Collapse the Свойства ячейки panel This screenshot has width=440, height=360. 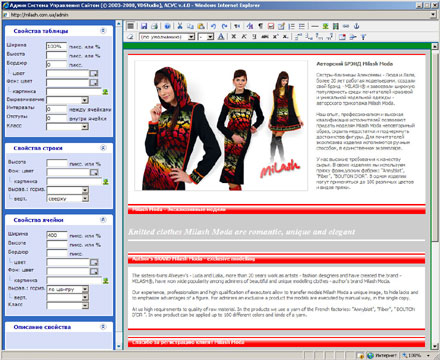pyautogui.click(x=103, y=220)
